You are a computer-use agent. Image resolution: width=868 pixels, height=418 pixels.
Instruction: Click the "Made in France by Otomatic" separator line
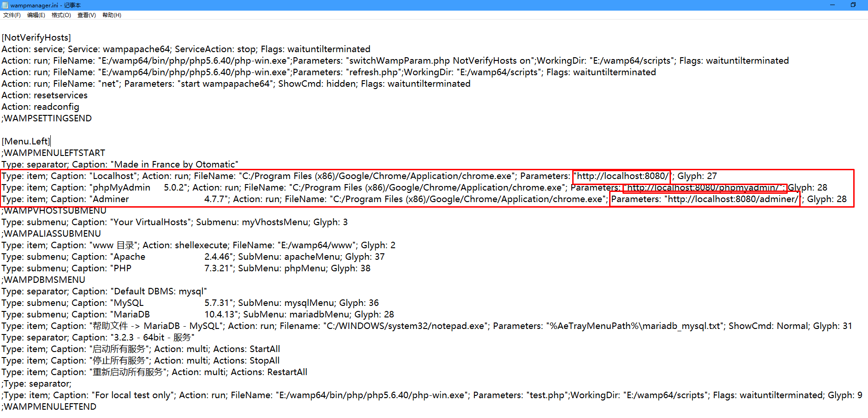tap(120, 165)
